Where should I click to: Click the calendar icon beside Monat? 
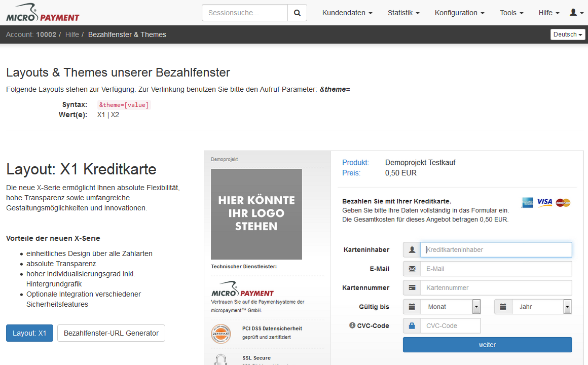tap(412, 307)
